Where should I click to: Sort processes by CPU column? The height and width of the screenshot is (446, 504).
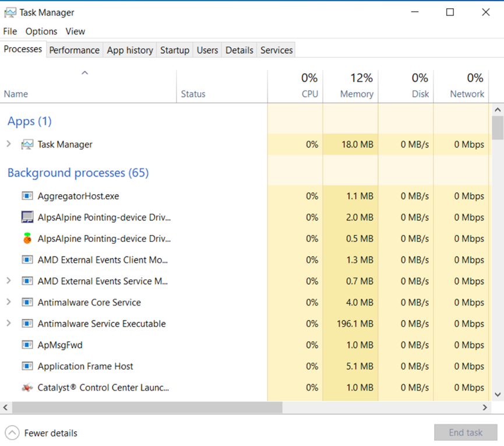[x=295, y=87]
